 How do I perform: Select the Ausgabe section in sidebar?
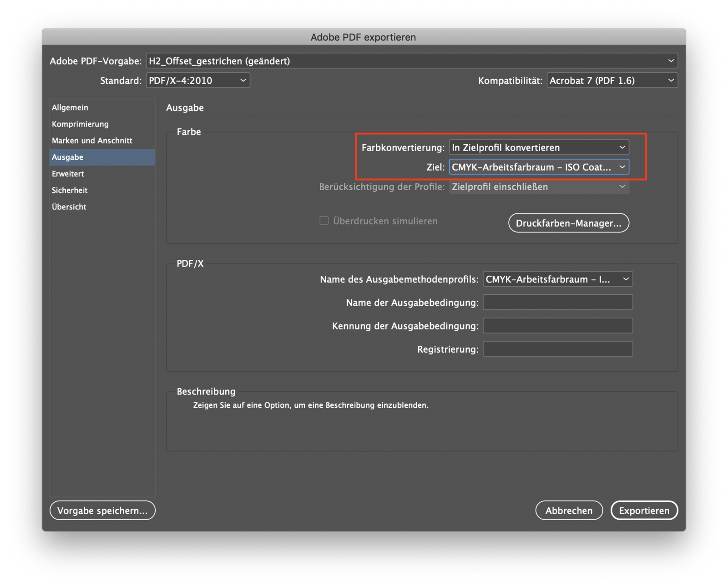tap(67, 157)
